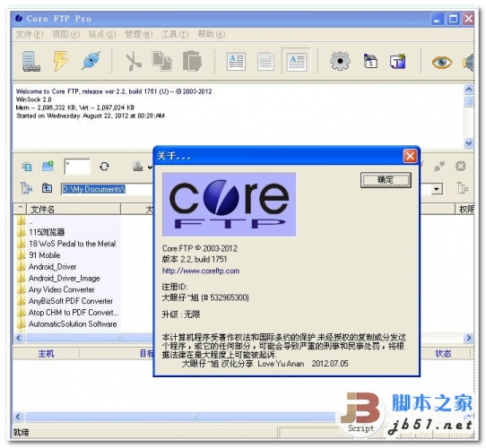Click local panel computer tree icon

[x=27, y=167]
